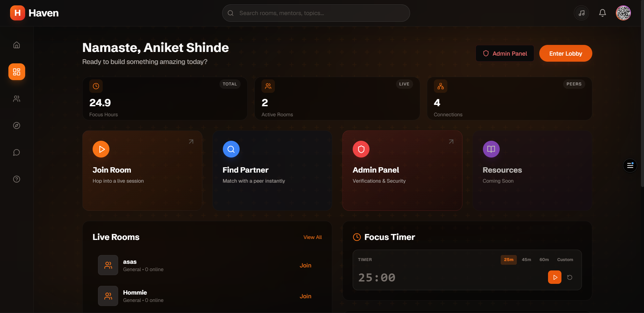This screenshot has width=644, height=313.
Task: Click the shield icon on Admin Panel card
Action: 361,149
